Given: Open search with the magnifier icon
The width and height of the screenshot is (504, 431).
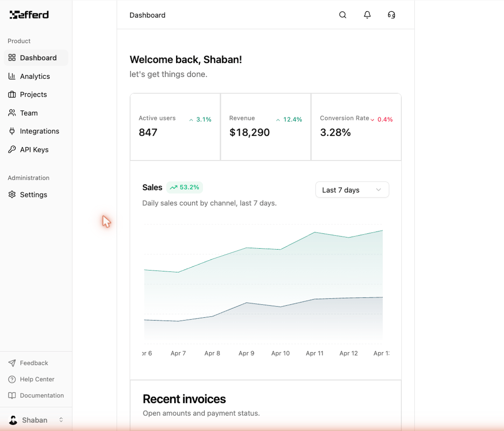Looking at the screenshot, I should (x=343, y=15).
